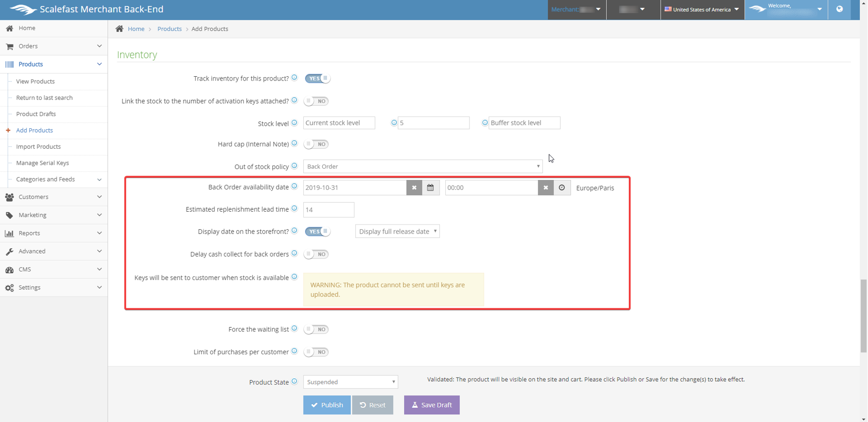
Task: Open View Products in the sidebar
Action: 35,81
